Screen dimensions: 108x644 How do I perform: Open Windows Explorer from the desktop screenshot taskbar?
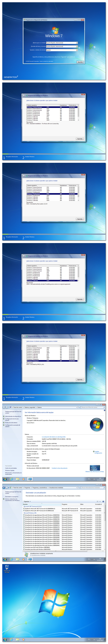click(x=18, y=640)
